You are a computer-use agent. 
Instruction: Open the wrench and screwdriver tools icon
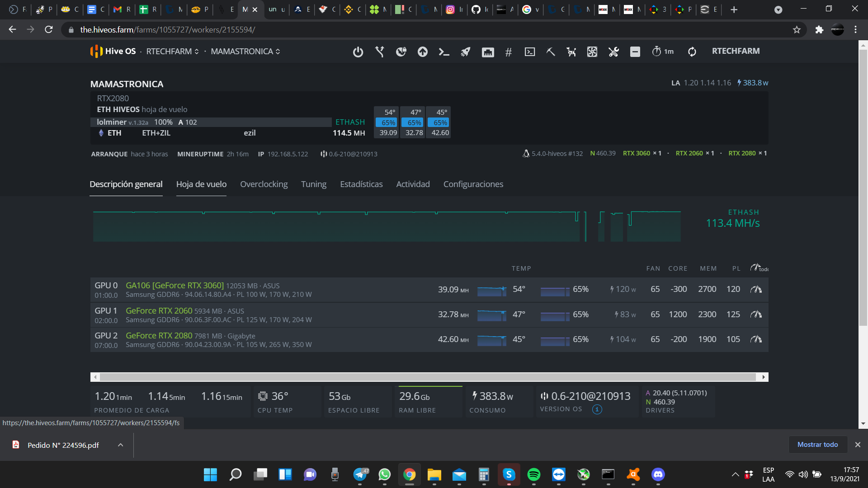pos(613,52)
